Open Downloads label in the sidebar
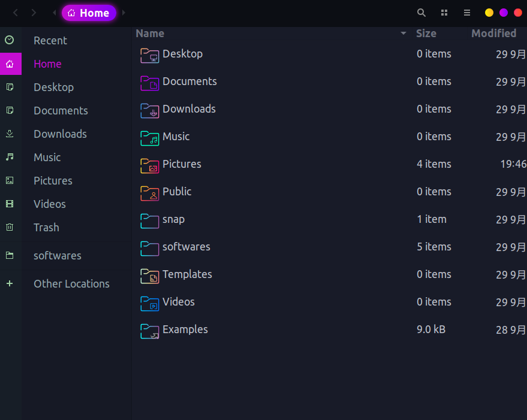527x420 pixels. pyautogui.click(x=60, y=134)
